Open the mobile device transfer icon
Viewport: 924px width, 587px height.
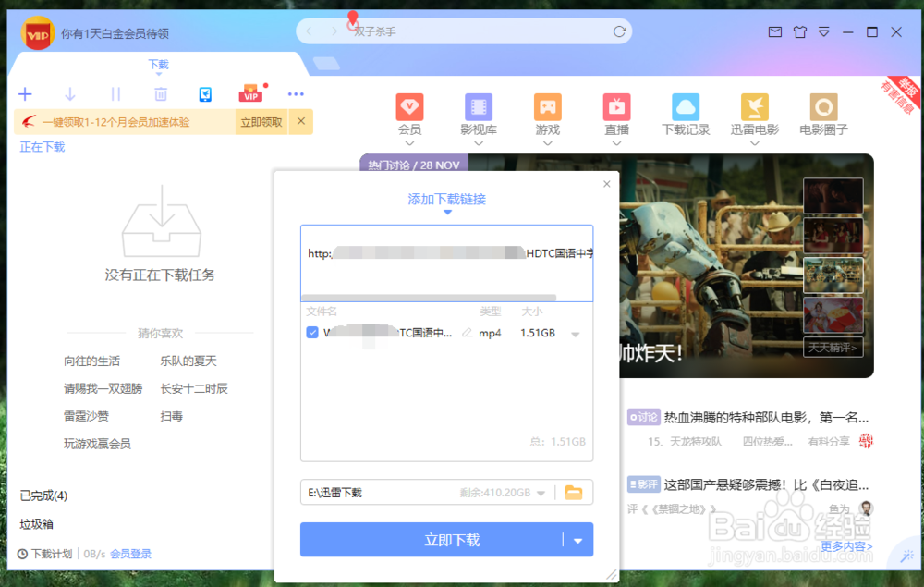tap(205, 93)
